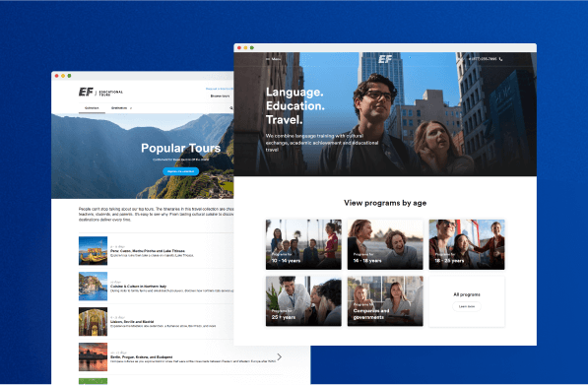Image resolution: width=588 pixels, height=385 pixels.
Task: Open Companies and governments programs tile
Action: coord(385,301)
